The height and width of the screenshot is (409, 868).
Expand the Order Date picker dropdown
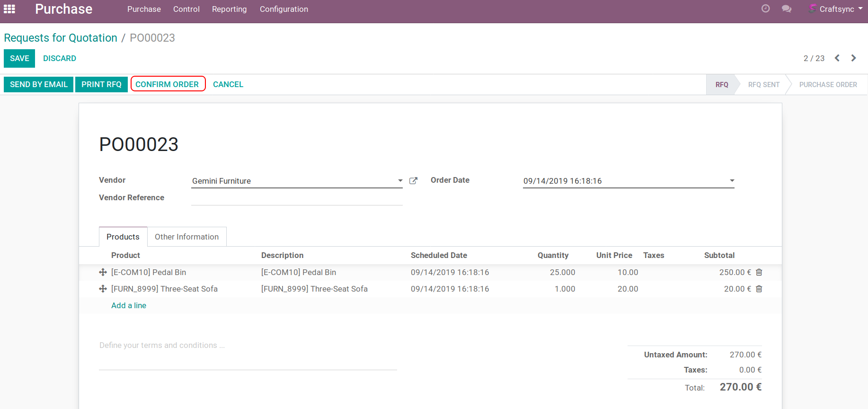732,181
